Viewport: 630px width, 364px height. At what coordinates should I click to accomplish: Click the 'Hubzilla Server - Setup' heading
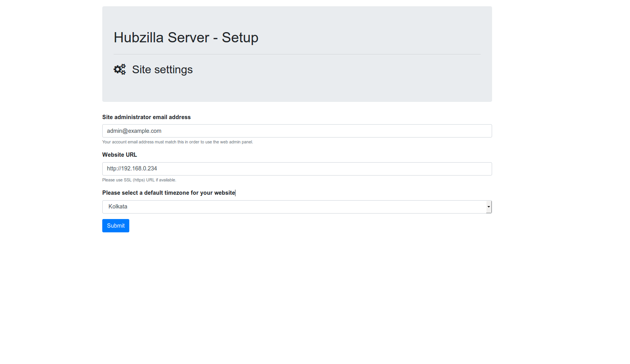coord(186,38)
